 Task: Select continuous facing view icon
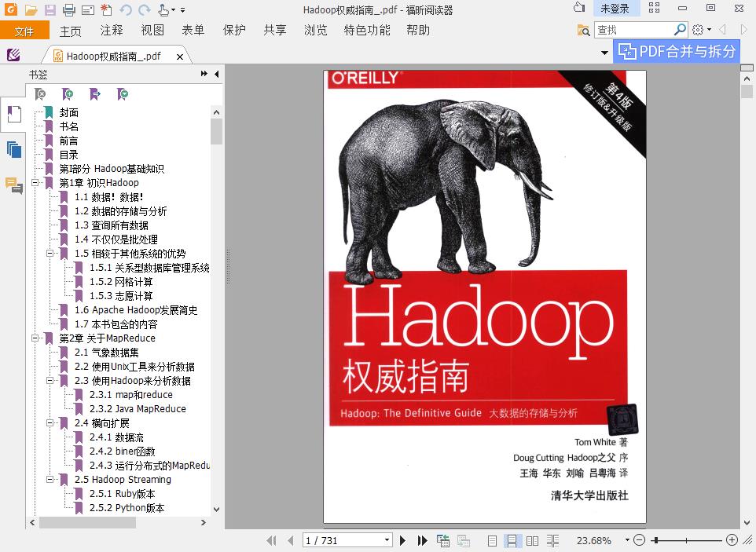[x=552, y=541]
